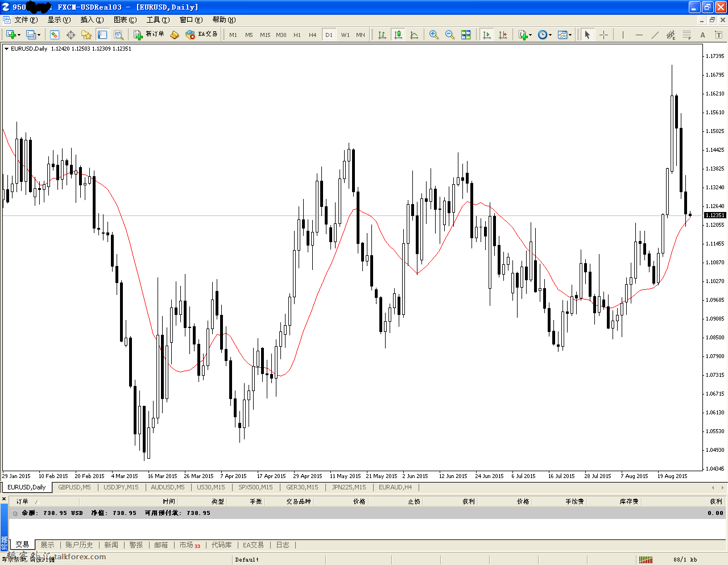Image resolution: width=728 pixels, height=565 pixels.
Task: Select the Fibonacci retracement tool
Action: (x=687, y=35)
